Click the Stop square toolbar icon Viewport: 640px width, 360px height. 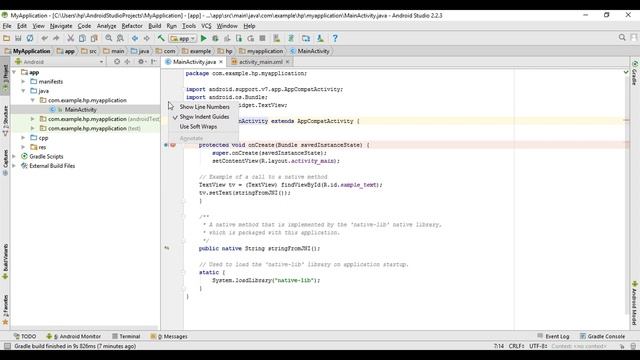click(262, 38)
